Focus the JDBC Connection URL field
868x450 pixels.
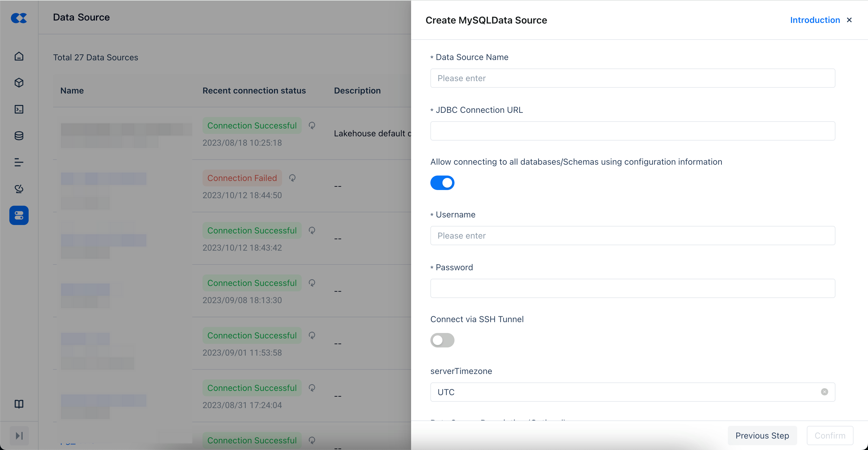pyautogui.click(x=633, y=131)
